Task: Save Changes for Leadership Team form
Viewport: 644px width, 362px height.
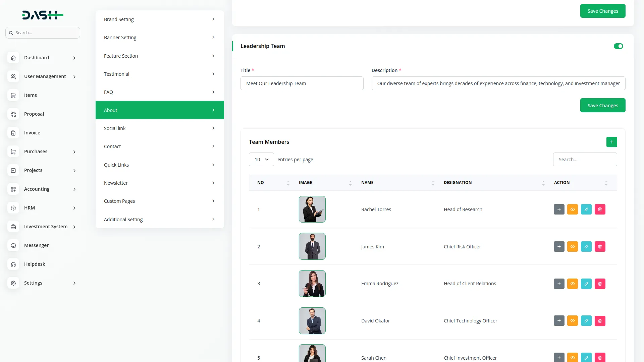Action: (602, 106)
